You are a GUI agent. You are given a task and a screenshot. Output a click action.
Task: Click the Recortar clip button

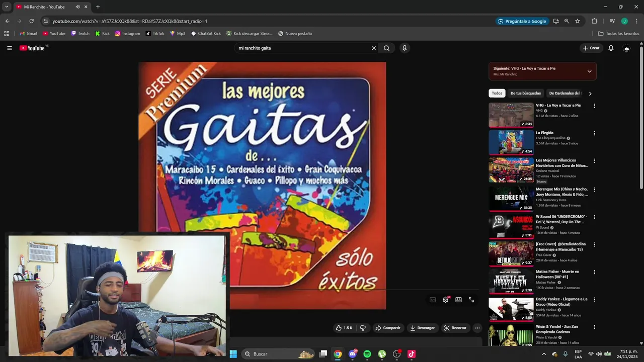[x=455, y=328]
